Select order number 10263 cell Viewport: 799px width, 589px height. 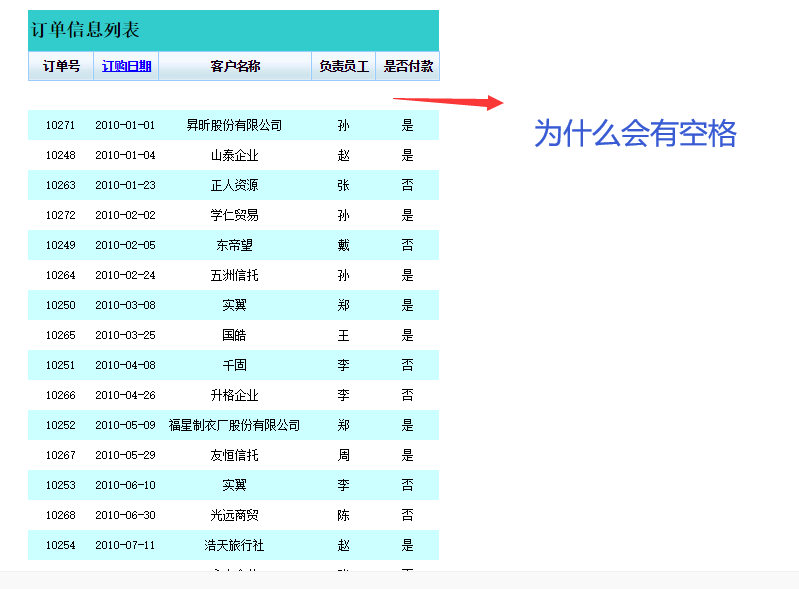pos(60,185)
